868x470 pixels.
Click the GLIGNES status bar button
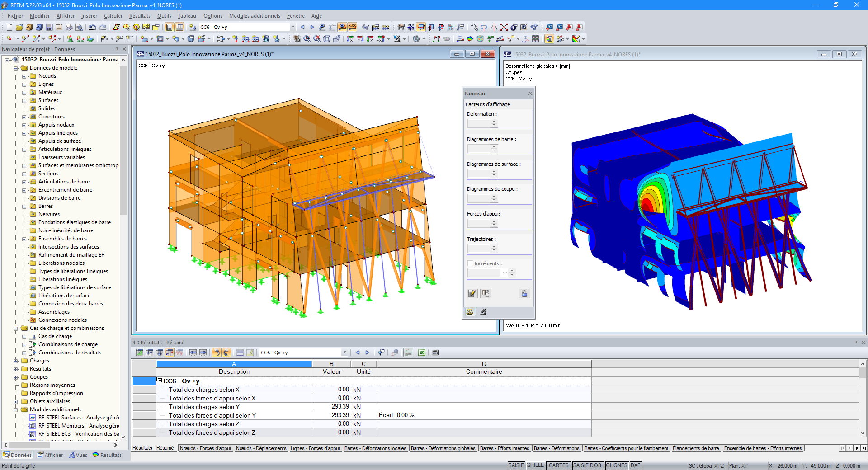pyautogui.click(x=617, y=465)
